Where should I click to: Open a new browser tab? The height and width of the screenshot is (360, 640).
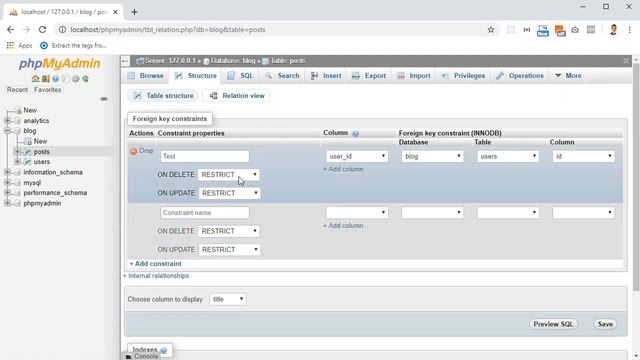tap(134, 12)
